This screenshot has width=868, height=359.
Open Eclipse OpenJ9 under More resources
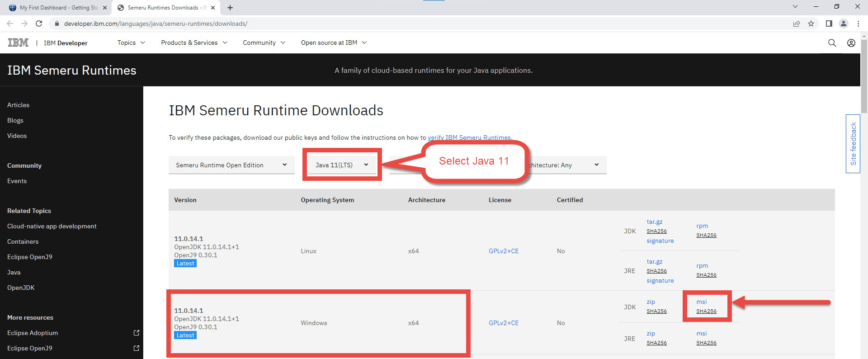click(30, 348)
